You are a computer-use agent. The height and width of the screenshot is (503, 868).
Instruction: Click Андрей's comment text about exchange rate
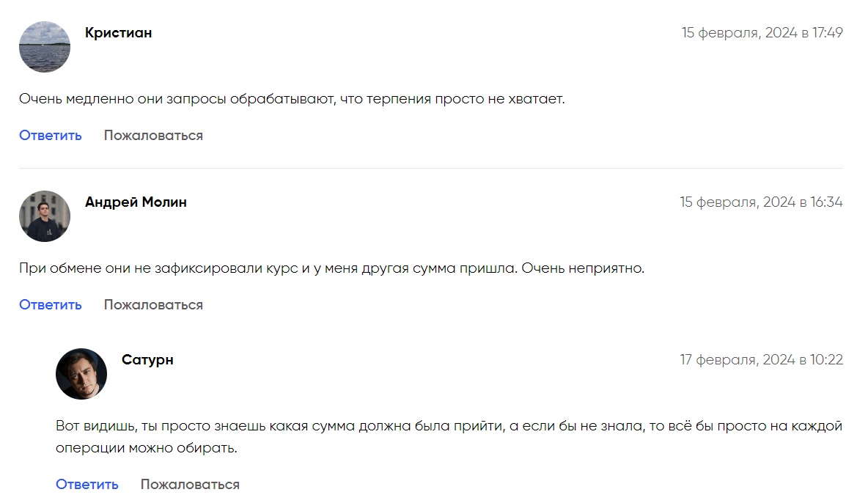[x=331, y=268]
